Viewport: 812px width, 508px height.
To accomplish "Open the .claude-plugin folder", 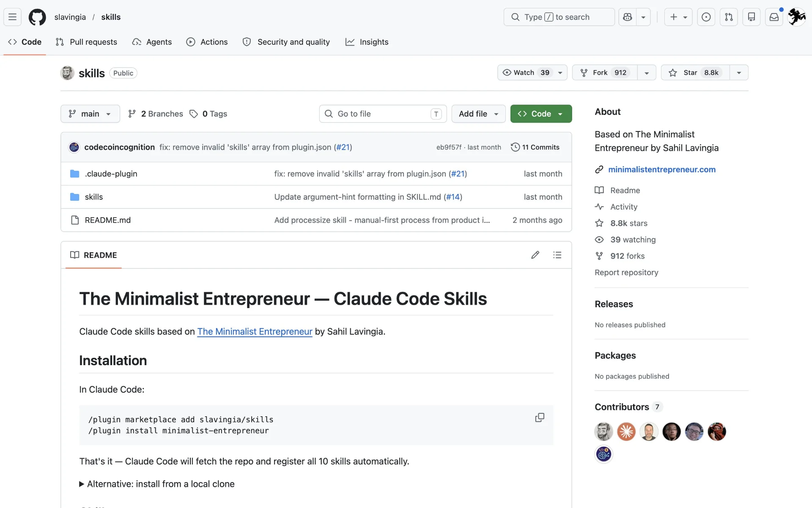I will coord(111,174).
